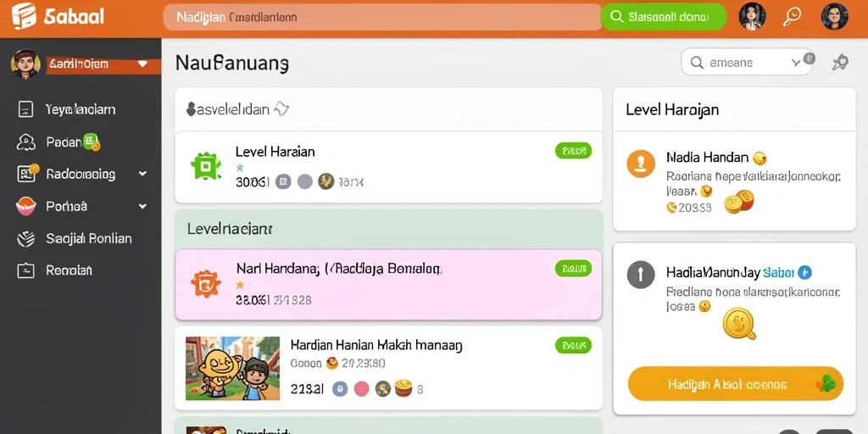868x434 pixels.
Task: Click the Radobosiog sidebar icon
Action: tap(26, 174)
